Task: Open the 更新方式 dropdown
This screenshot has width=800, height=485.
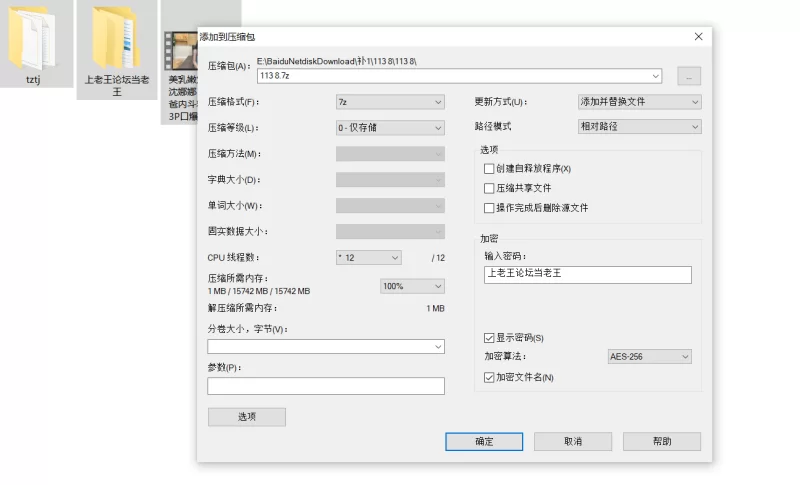Action: (639, 101)
